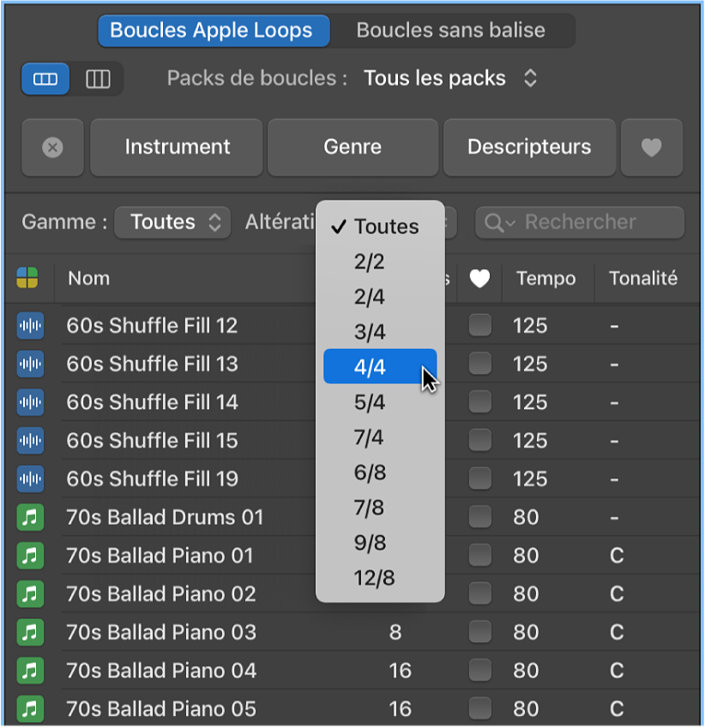
Task: Open the Genre filter button
Action: [x=352, y=147]
